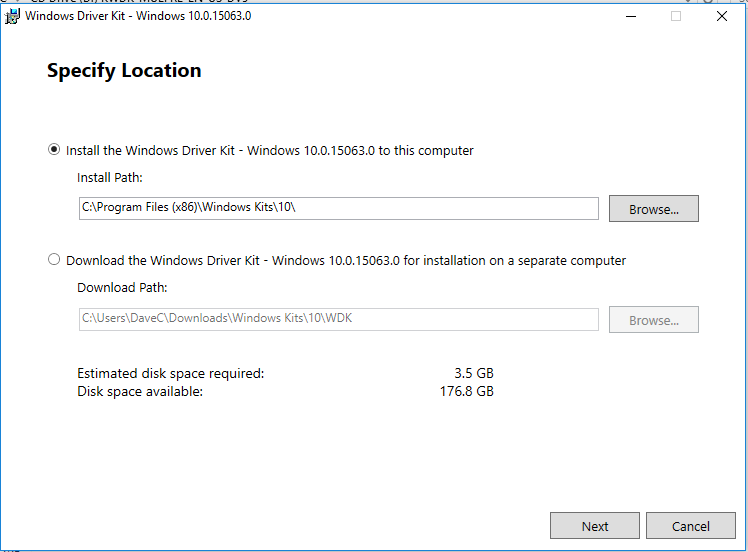Click the 176.8 GB available space value

click(x=467, y=391)
